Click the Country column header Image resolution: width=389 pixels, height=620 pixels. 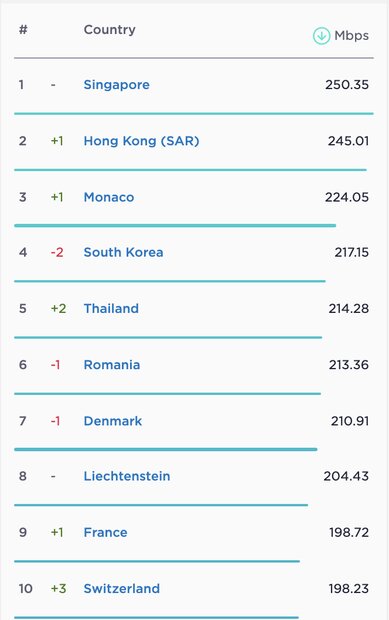point(110,30)
